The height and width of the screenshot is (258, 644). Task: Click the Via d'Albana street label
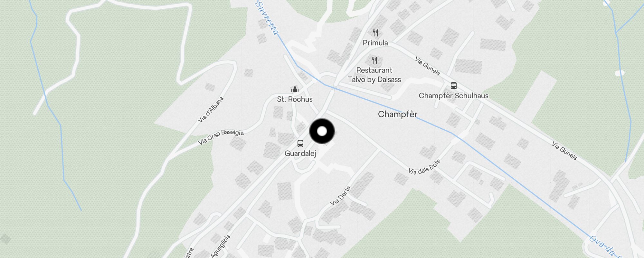[211, 110]
